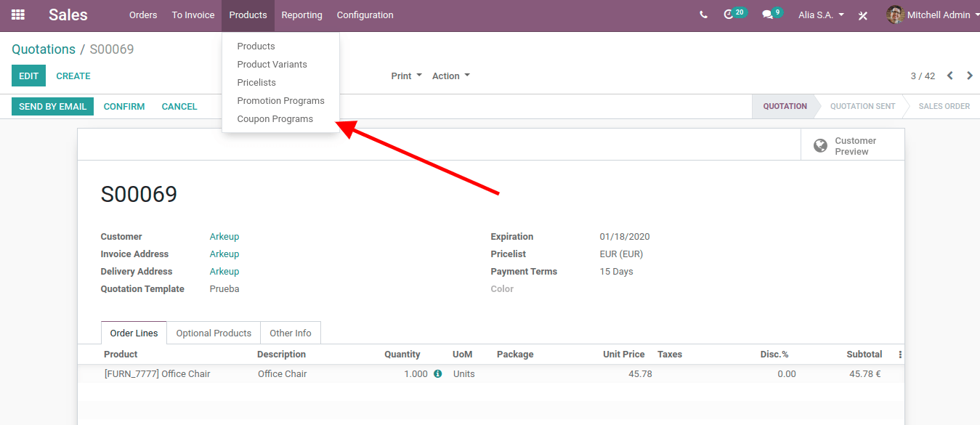
Task: Open the Action dropdown
Action: point(450,76)
